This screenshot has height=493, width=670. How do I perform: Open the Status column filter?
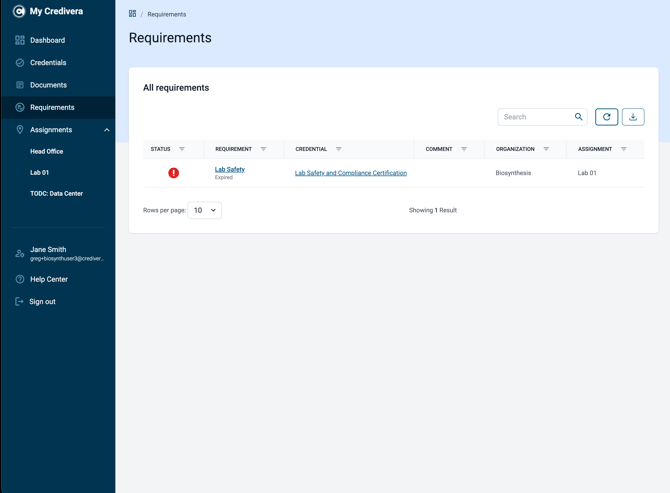[x=182, y=149]
